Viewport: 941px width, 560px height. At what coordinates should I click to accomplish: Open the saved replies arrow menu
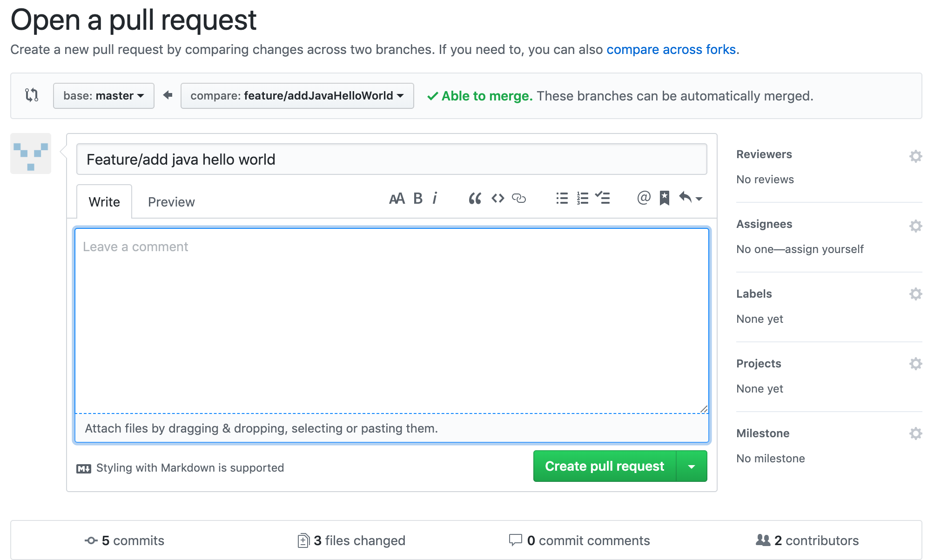tap(690, 198)
